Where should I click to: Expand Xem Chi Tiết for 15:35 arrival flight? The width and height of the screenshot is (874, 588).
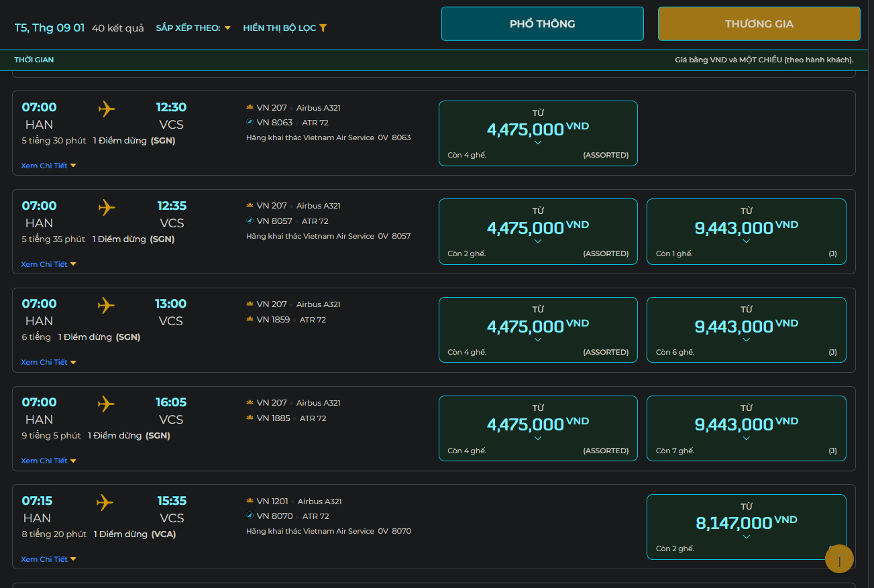coord(48,559)
